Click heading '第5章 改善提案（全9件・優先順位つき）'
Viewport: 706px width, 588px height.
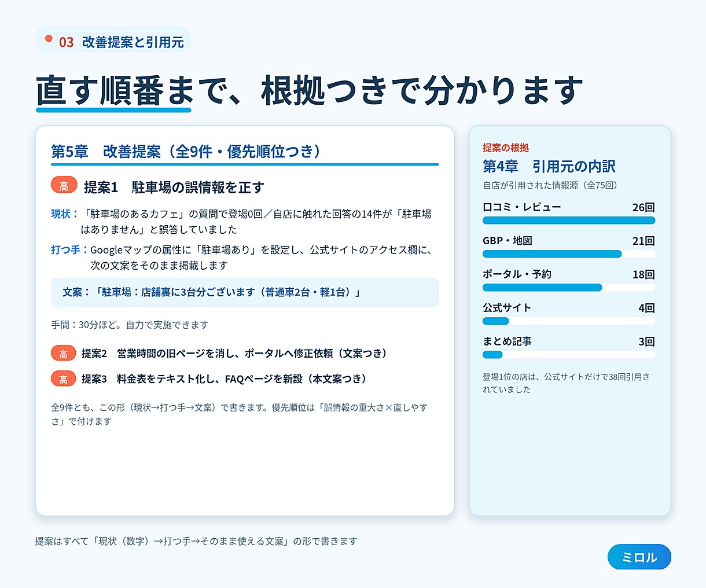pyautogui.click(x=186, y=152)
